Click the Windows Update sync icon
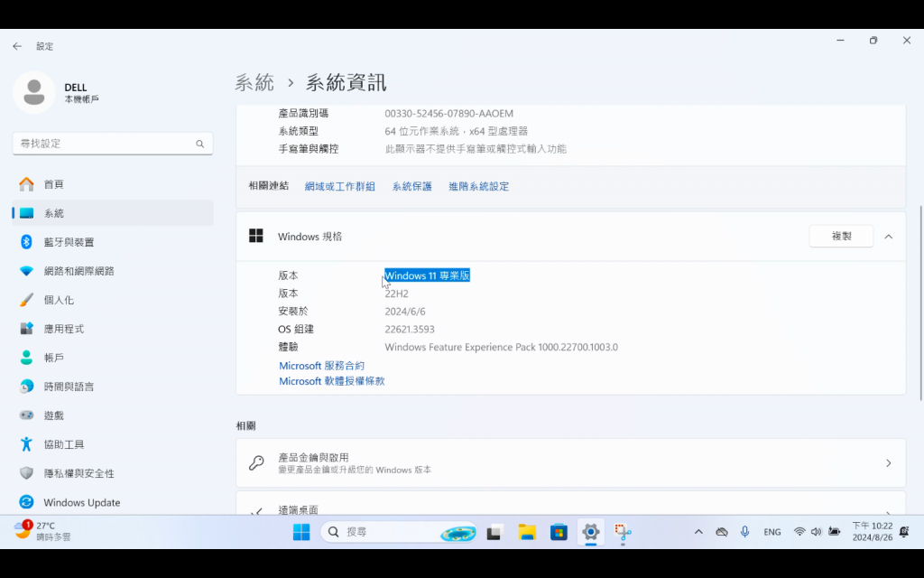The width and height of the screenshot is (924, 578). point(26,502)
